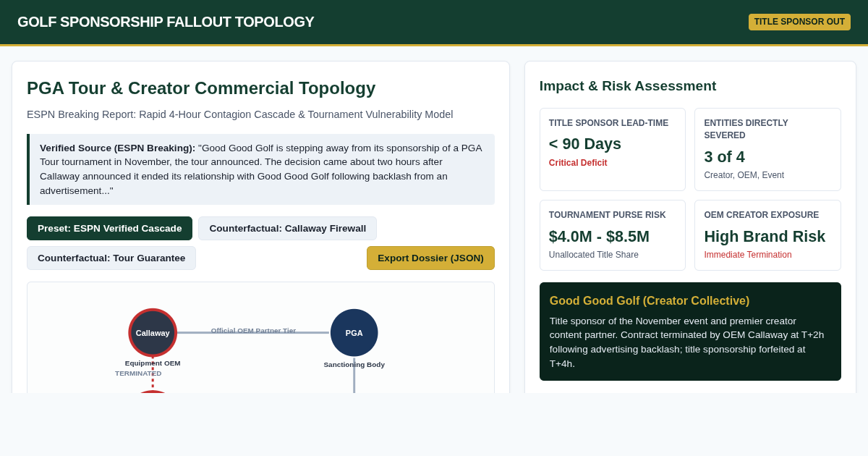Click the Golf Sponsorship Fallout Topology title

pos(166,22)
